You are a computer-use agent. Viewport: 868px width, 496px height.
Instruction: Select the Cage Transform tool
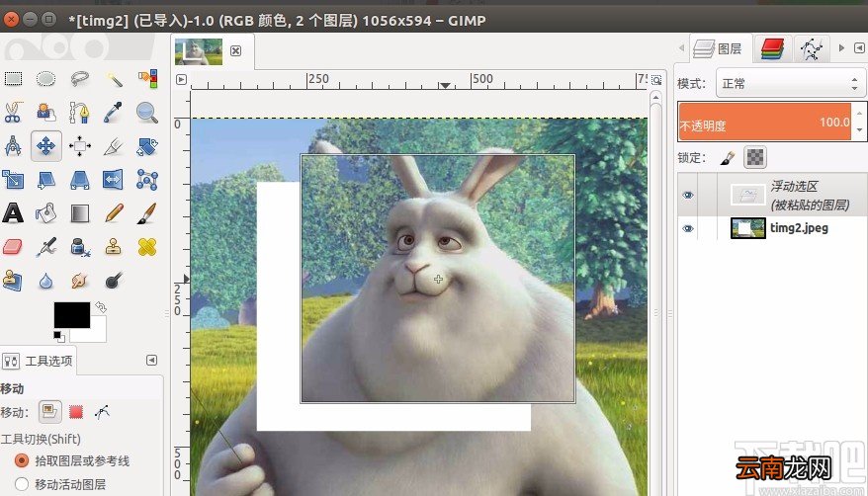147,180
